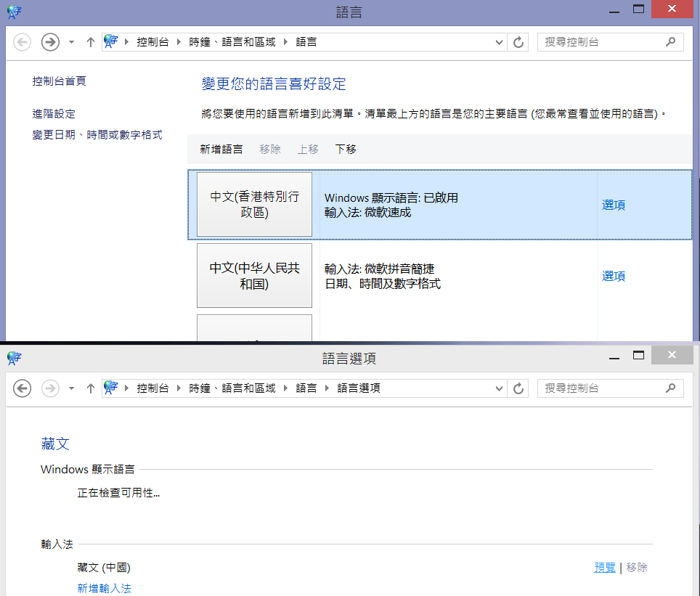Click the up-one-level arrow in the 語言 address bar
Image resolution: width=700 pixels, height=596 pixels.
[x=90, y=41]
